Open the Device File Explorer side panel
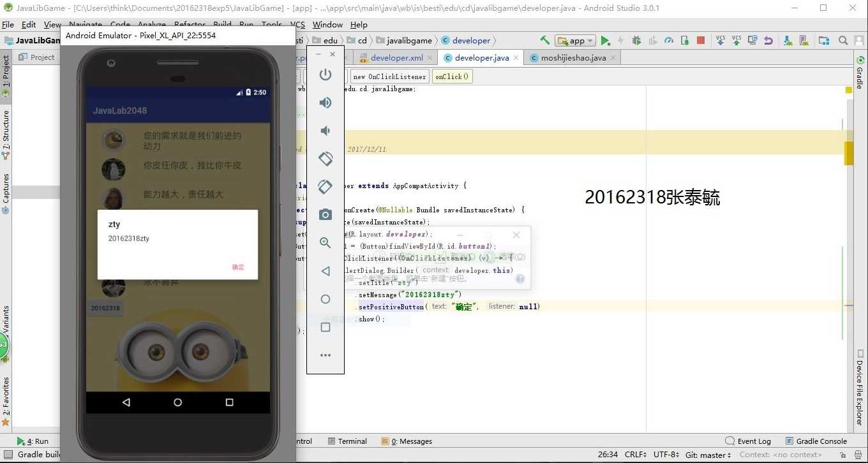The image size is (868, 463). [860, 388]
